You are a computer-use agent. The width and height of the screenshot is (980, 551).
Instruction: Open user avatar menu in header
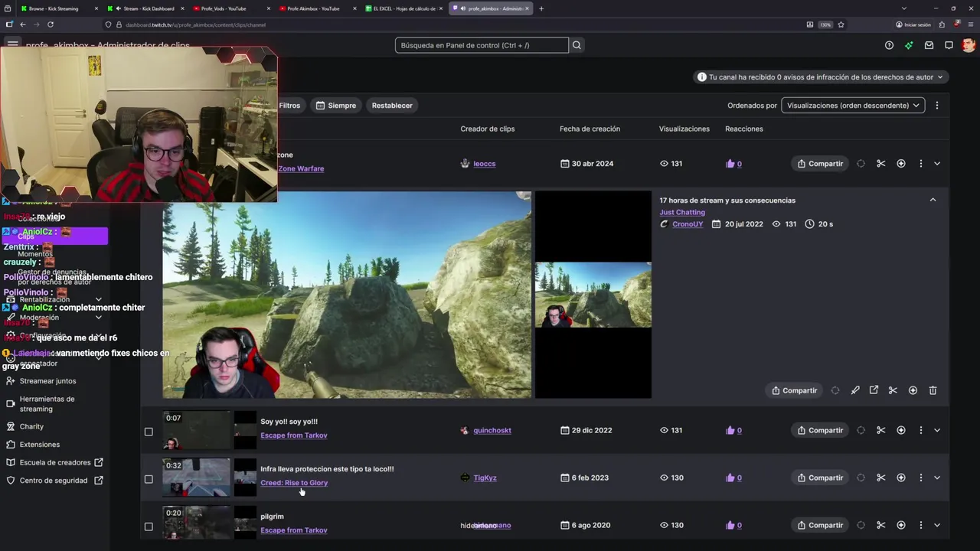(969, 45)
